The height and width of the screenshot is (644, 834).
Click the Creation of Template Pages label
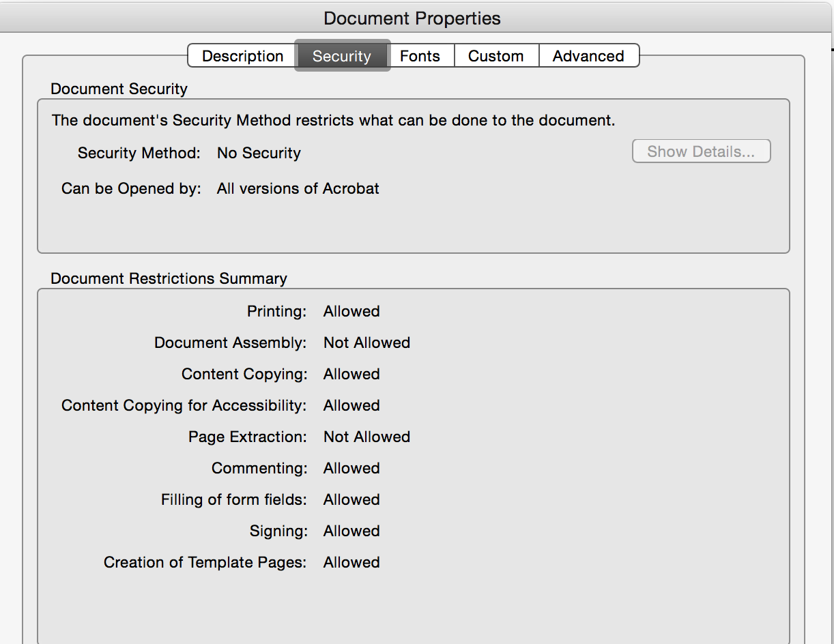tap(205, 562)
